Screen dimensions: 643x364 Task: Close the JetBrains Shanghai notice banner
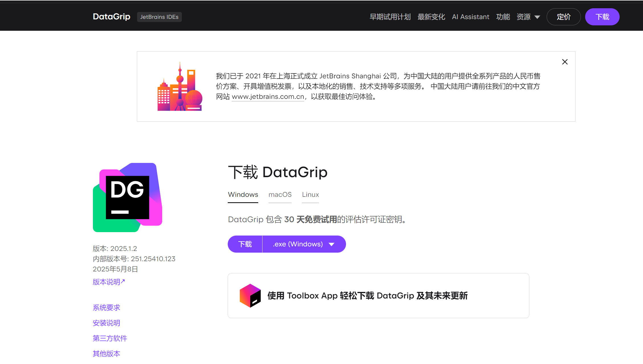pyautogui.click(x=565, y=62)
